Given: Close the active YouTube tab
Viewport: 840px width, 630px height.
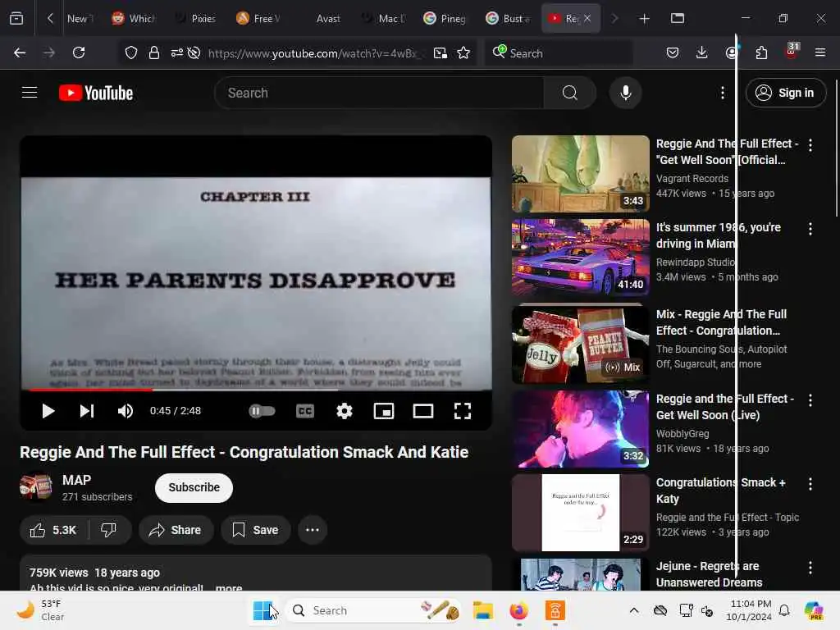Looking at the screenshot, I should [x=587, y=18].
